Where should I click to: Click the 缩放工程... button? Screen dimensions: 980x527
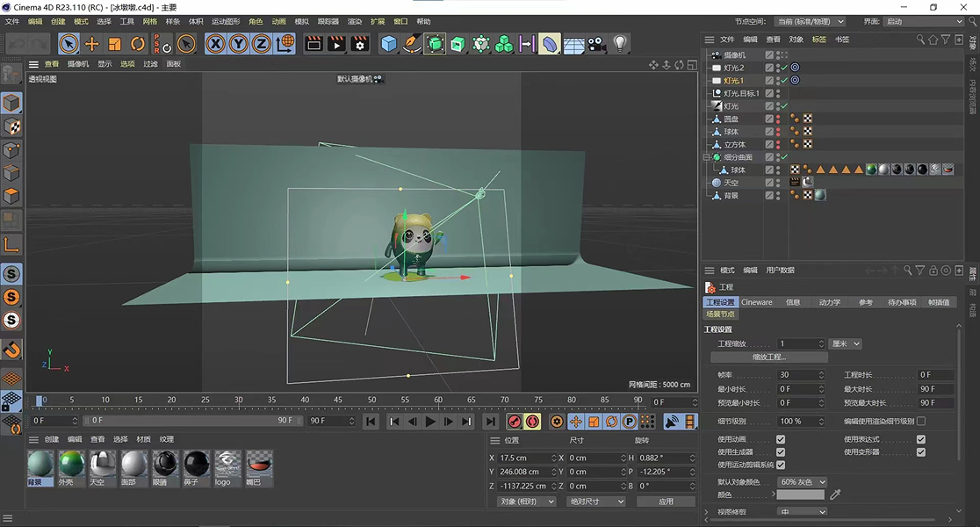(x=768, y=357)
